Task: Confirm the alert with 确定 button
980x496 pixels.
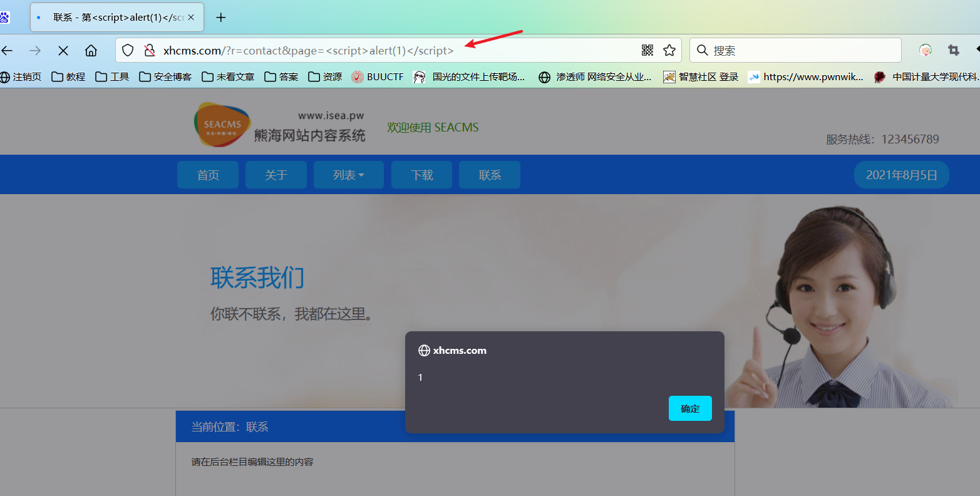Action: pyautogui.click(x=690, y=408)
